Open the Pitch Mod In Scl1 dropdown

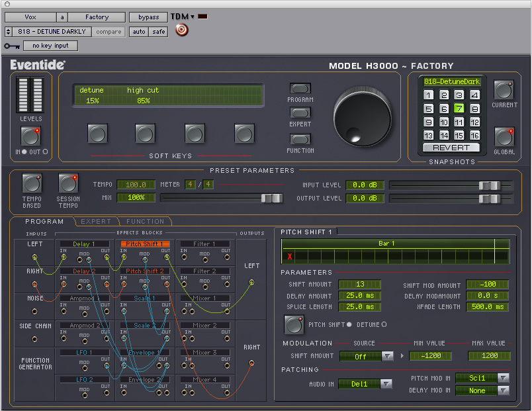click(482, 378)
